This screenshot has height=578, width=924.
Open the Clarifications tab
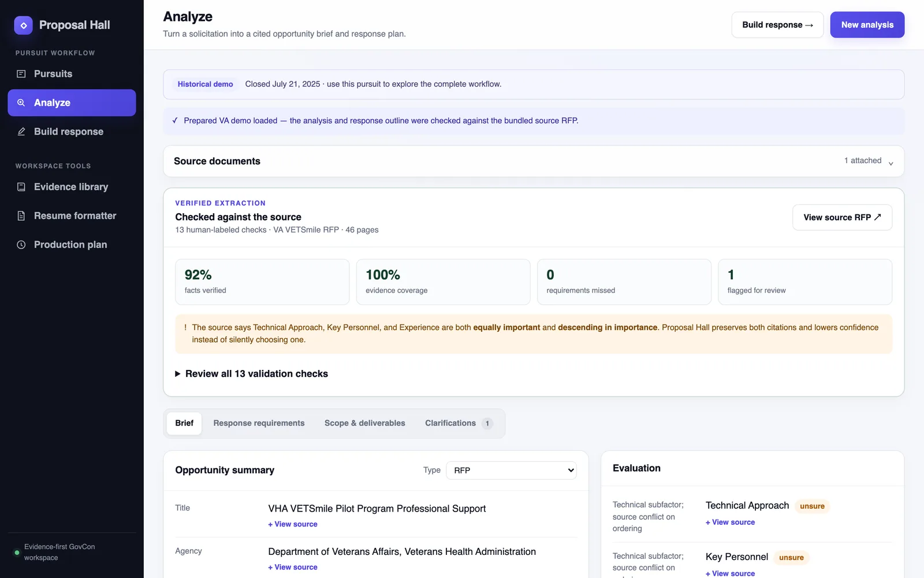[x=459, y=423]
